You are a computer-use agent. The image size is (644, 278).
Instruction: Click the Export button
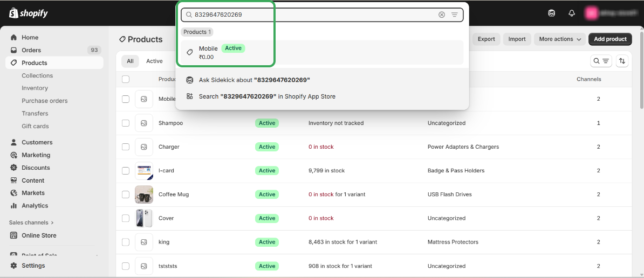[x=487, y=39]
